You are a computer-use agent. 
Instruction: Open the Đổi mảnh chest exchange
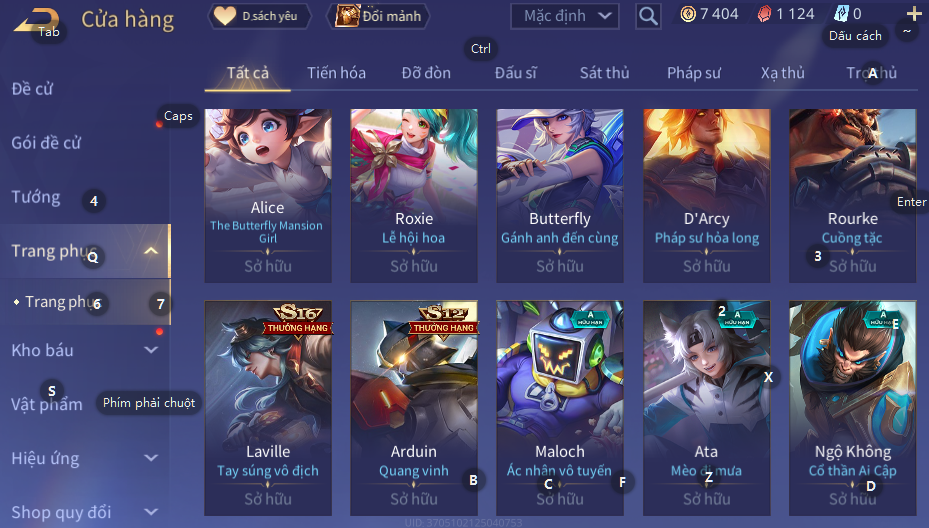(378, 16)
